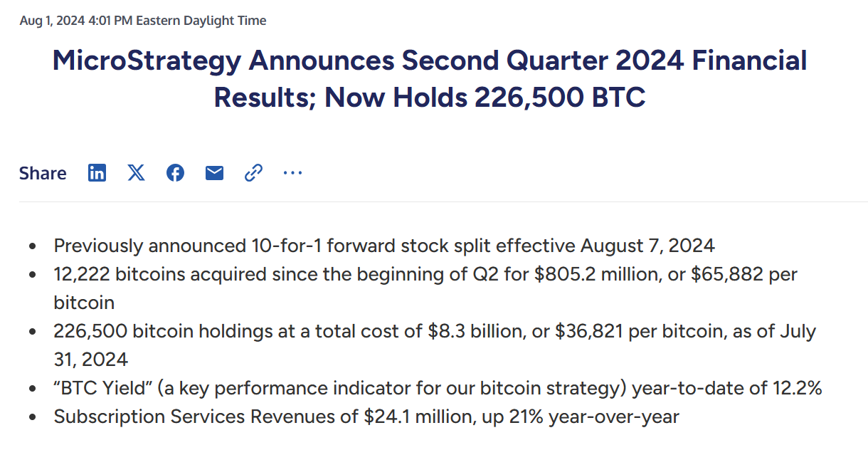Click the 10-for-1 forward stock split bullet

pos(384,246)
